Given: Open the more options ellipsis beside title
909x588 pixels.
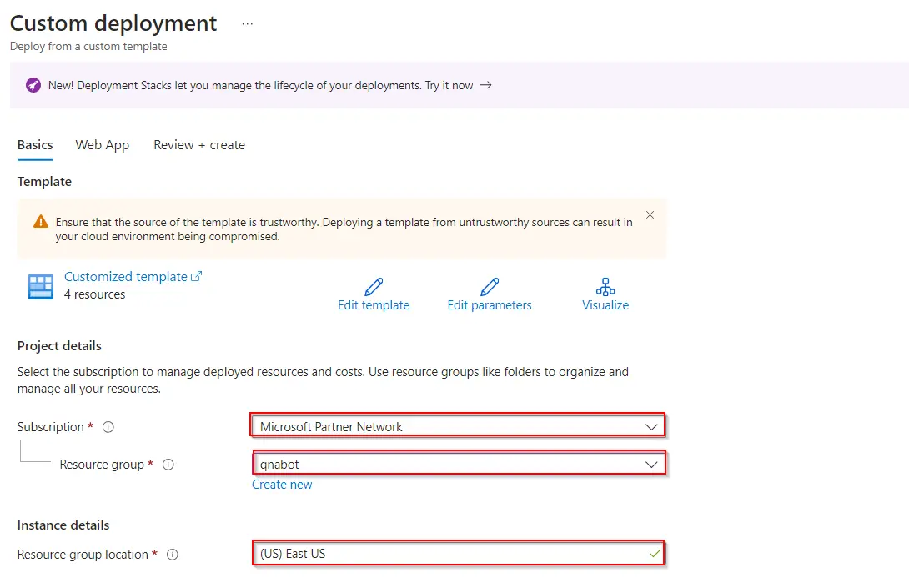Looking at the screenshot, I should 247,24.
